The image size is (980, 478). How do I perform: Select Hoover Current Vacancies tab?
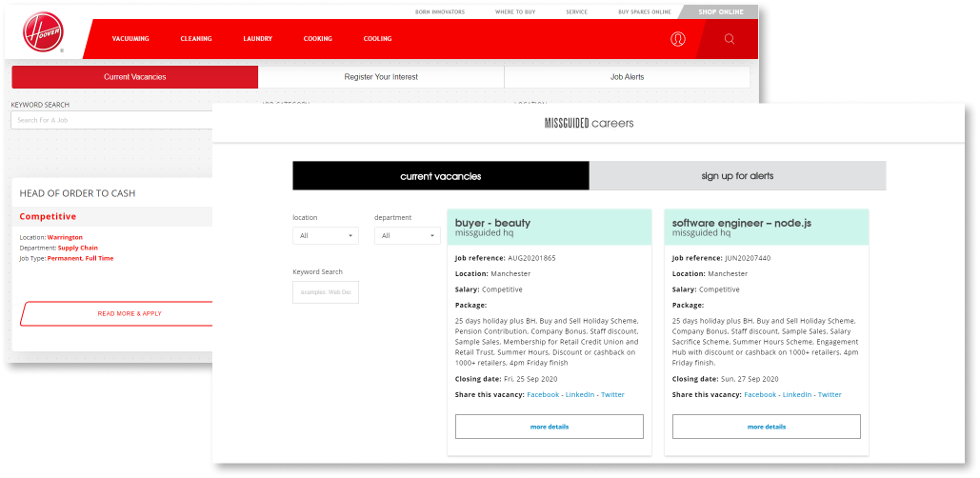135,77
